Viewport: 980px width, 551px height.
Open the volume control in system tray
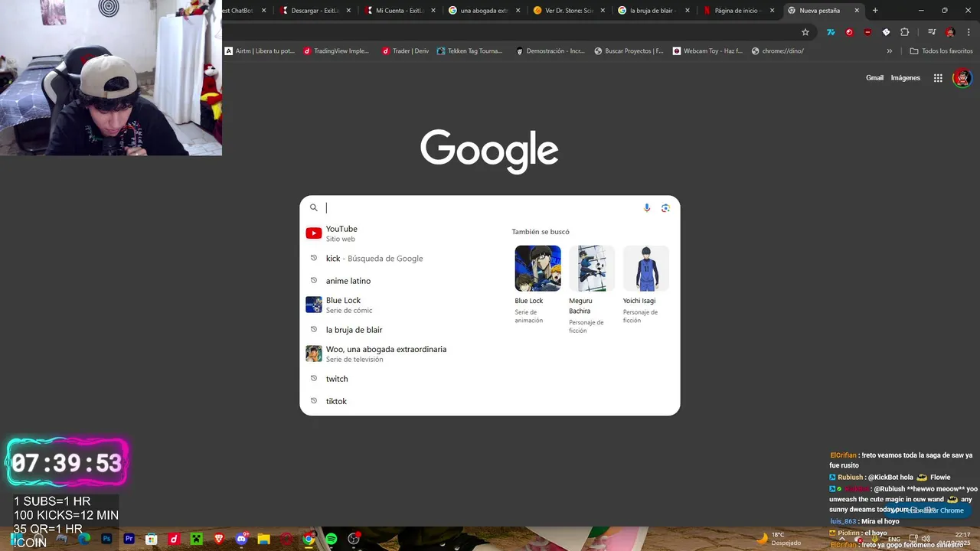point(925,539)
